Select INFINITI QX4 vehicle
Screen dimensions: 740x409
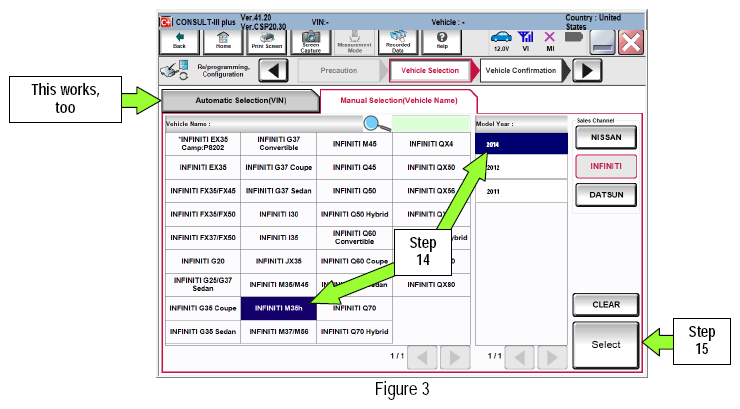click(431, 144)
